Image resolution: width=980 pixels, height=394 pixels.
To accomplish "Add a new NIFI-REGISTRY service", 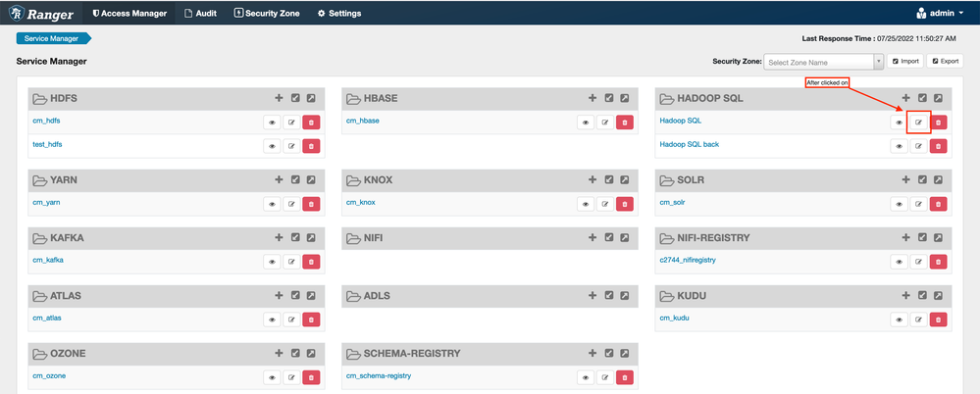I will (905, 238).
